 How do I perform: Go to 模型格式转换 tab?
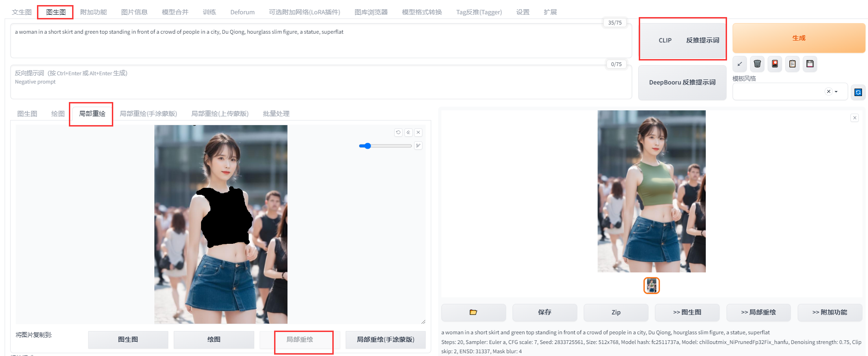(422, 12)
